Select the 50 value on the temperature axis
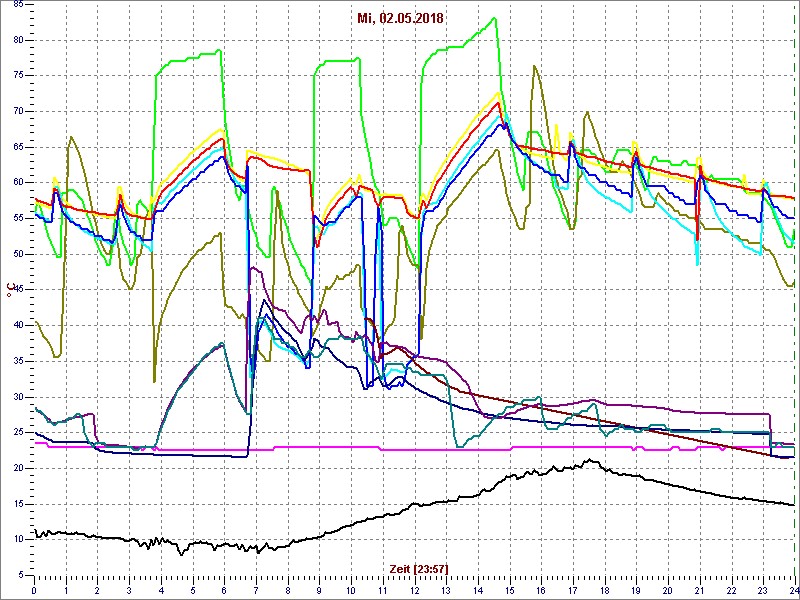800x600 pixels. coord(17,254)
